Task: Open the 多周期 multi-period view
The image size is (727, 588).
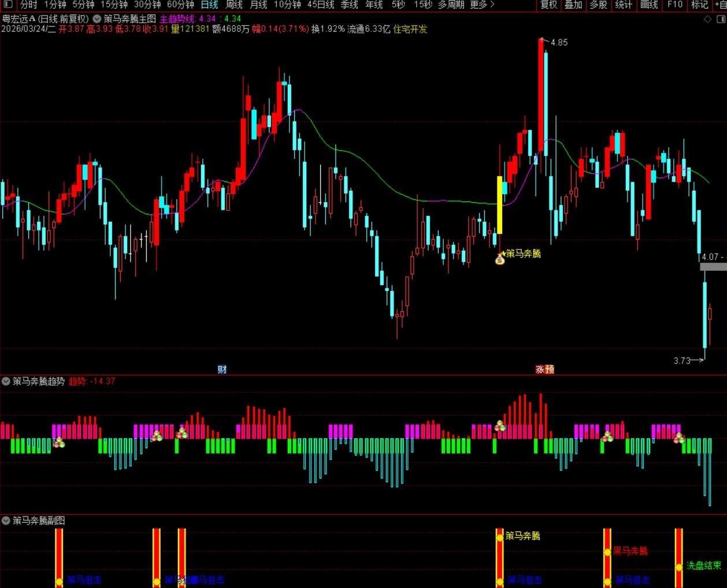Action: [x=451, y=5]
